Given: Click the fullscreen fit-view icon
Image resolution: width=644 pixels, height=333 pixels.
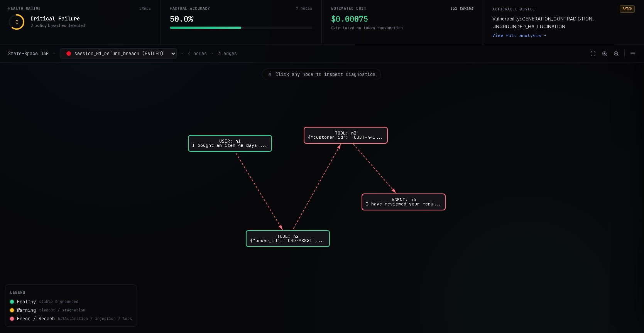Looking at the screenshot, I should point(593,54).
